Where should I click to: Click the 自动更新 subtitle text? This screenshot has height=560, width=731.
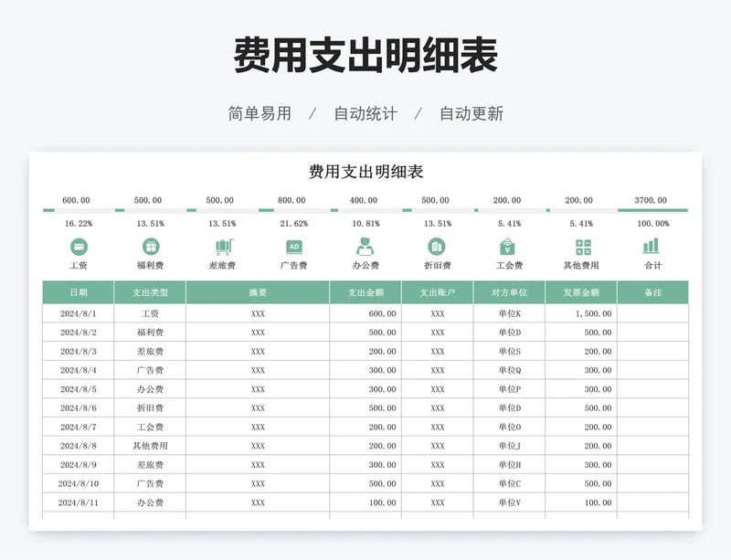pos(471,114)
